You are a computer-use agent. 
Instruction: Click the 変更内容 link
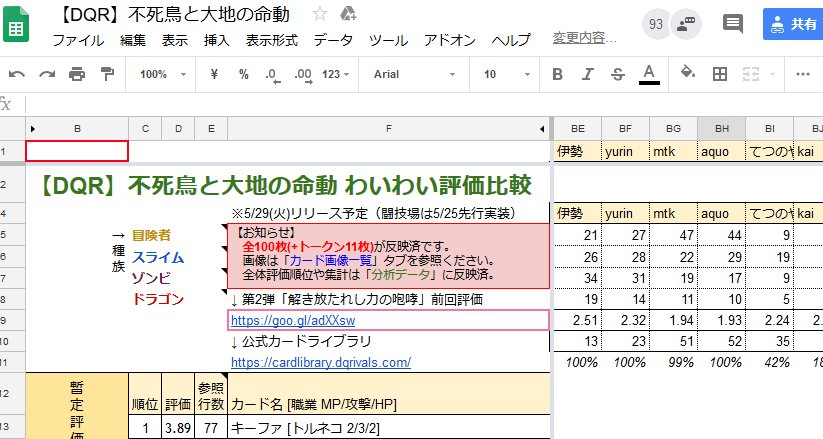coord(584,38)
